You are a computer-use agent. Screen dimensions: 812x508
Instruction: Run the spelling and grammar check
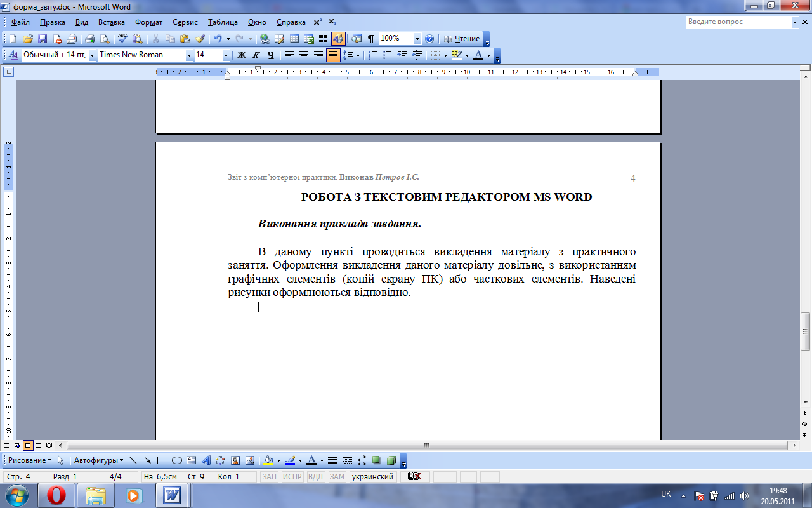tap(123, 39)
